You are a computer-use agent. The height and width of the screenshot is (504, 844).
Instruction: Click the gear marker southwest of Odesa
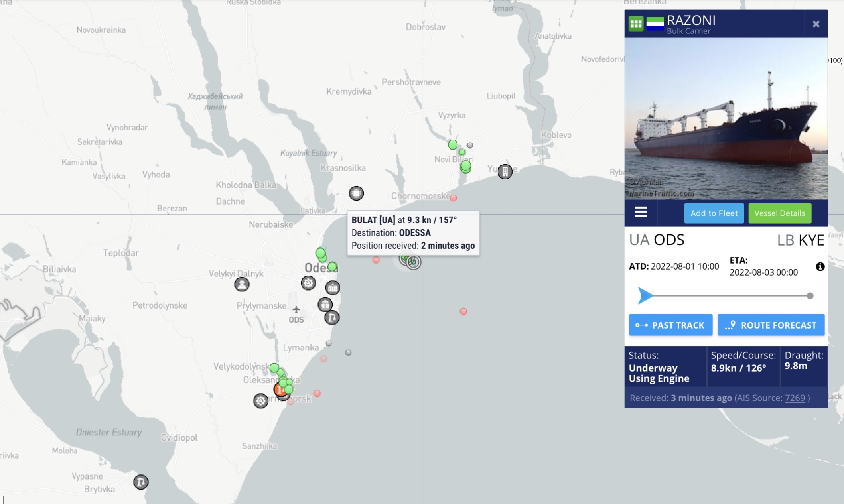308,283
